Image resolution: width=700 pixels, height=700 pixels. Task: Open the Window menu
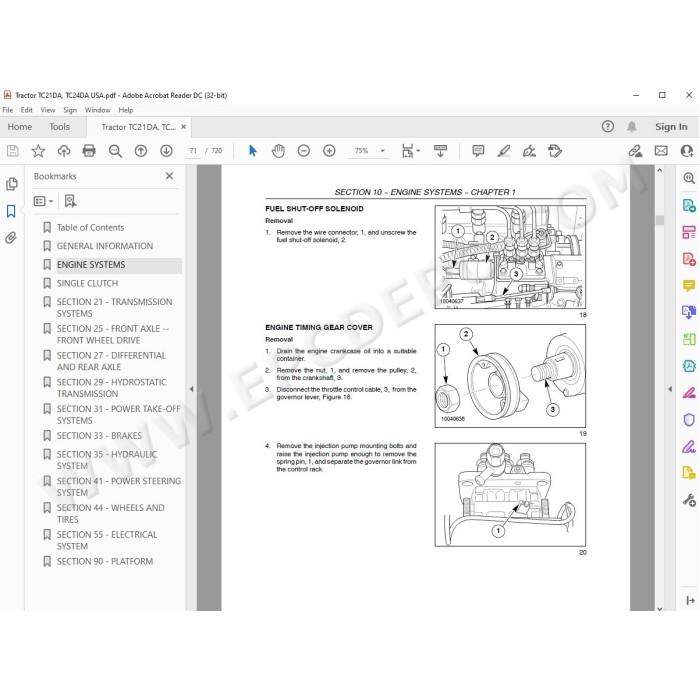(x=97, y=110)
